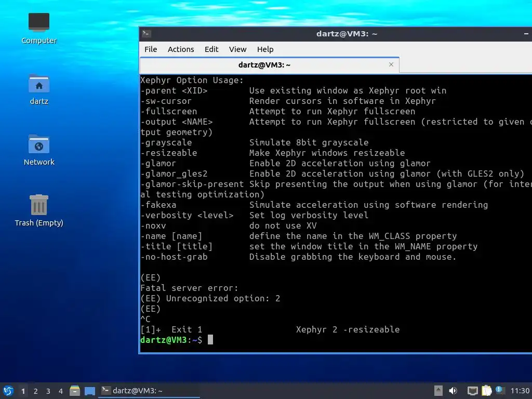
Task: Open the File menu
Action: (x=151, y=49)
